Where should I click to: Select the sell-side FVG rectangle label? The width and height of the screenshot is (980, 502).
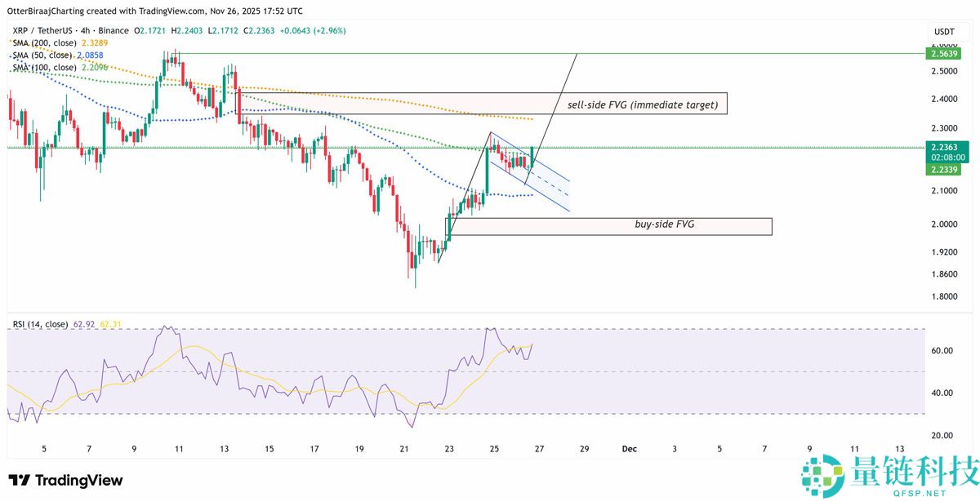pyautogui.click(x=642, y=104)
